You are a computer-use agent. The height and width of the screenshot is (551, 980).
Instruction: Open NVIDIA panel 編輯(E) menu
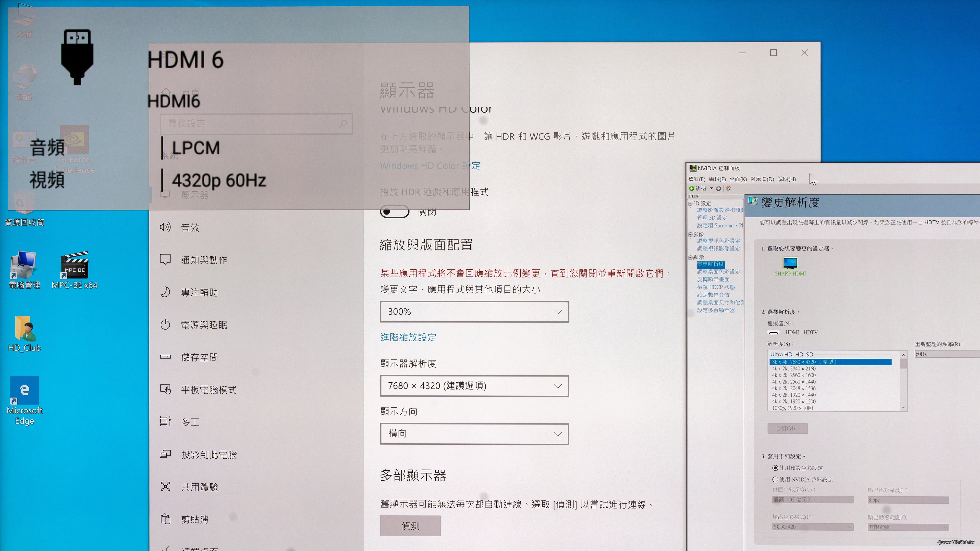click(x=717, y=179)
